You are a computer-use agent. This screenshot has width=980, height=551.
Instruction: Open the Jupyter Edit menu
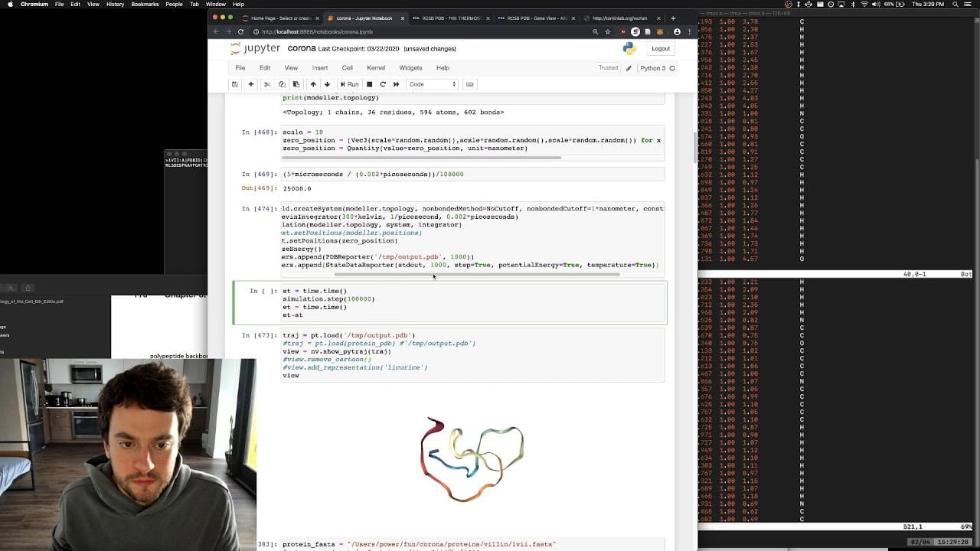click(265, 68)
